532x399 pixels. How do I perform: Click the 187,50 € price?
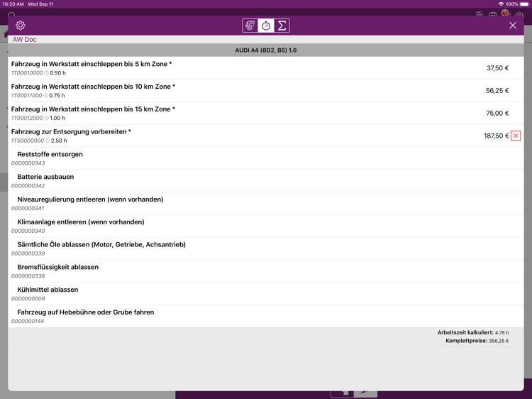click(496, 136)
